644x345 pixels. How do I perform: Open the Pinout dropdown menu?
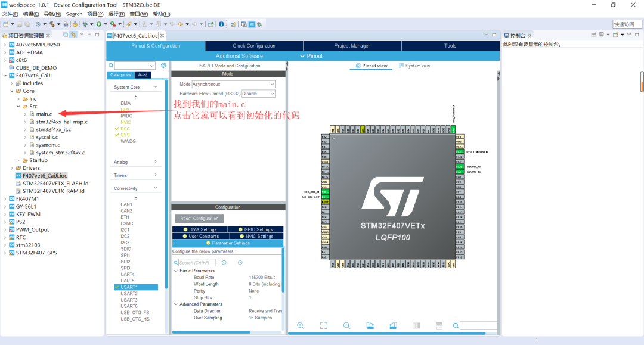311,56
